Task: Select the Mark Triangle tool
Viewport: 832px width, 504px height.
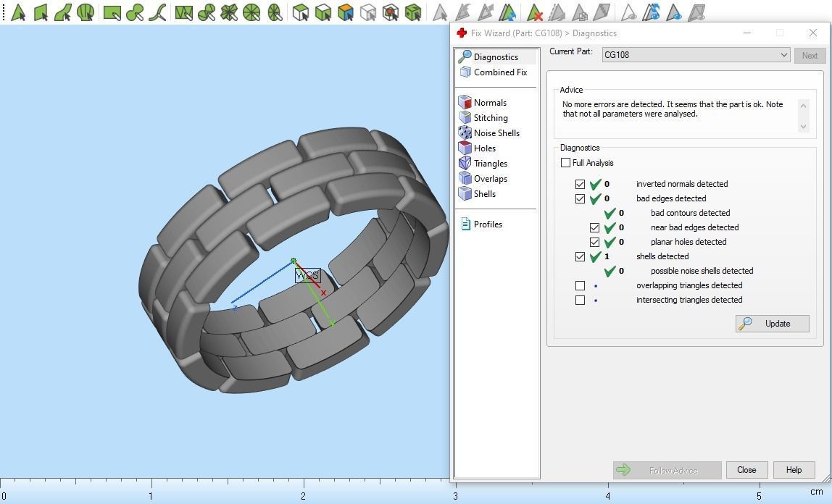Action: tap(19, 12)
